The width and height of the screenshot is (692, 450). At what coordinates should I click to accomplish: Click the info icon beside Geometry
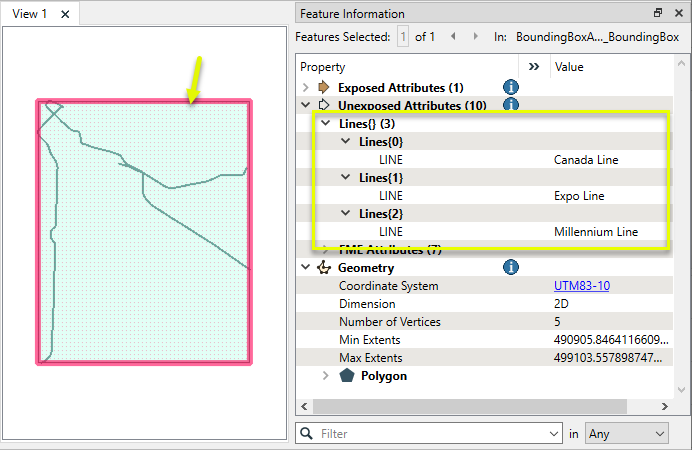510,268
